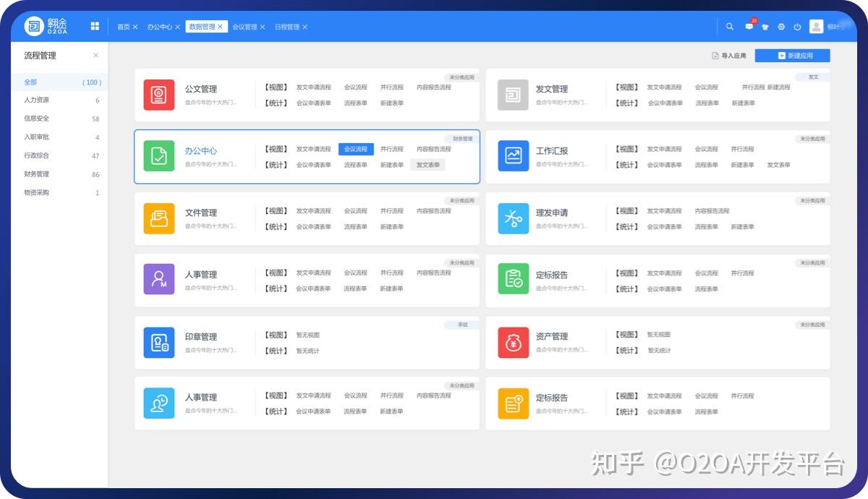
Task: Open 新建流程 link in 发文管理 card
Action: click(779, 88)
